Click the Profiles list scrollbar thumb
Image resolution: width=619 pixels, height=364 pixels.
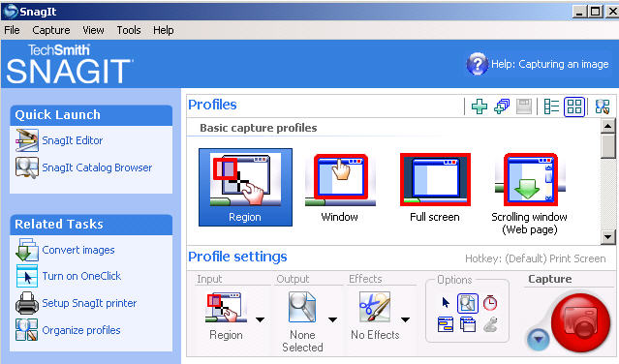(x=608, y=146)
